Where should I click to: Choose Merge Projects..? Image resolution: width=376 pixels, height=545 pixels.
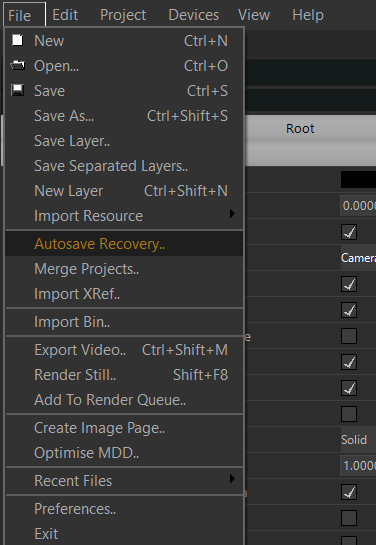(x=124, y=269)
